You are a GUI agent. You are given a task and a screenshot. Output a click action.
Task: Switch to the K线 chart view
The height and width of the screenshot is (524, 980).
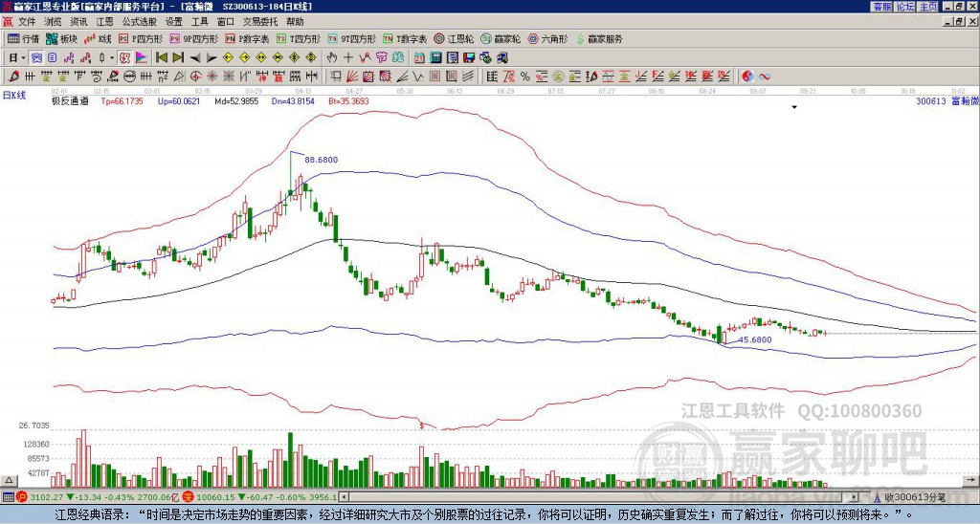(98, 38)
